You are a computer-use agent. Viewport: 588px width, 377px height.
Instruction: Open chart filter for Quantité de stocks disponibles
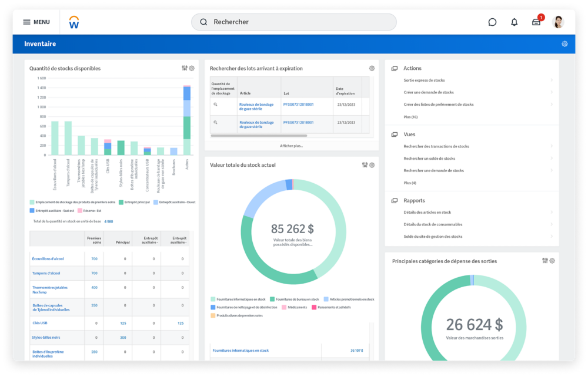(x=185, y=68)
